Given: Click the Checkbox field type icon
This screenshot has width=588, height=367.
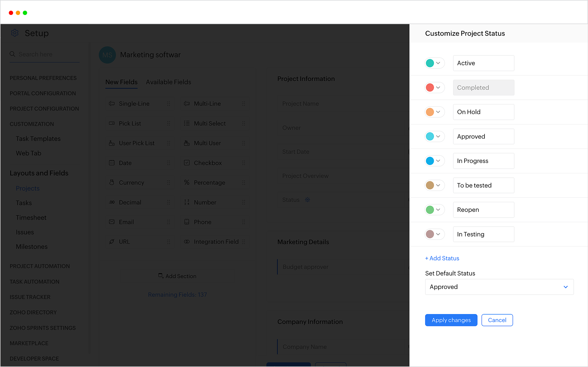Looking at the screenshot, I should pos(186,162).
